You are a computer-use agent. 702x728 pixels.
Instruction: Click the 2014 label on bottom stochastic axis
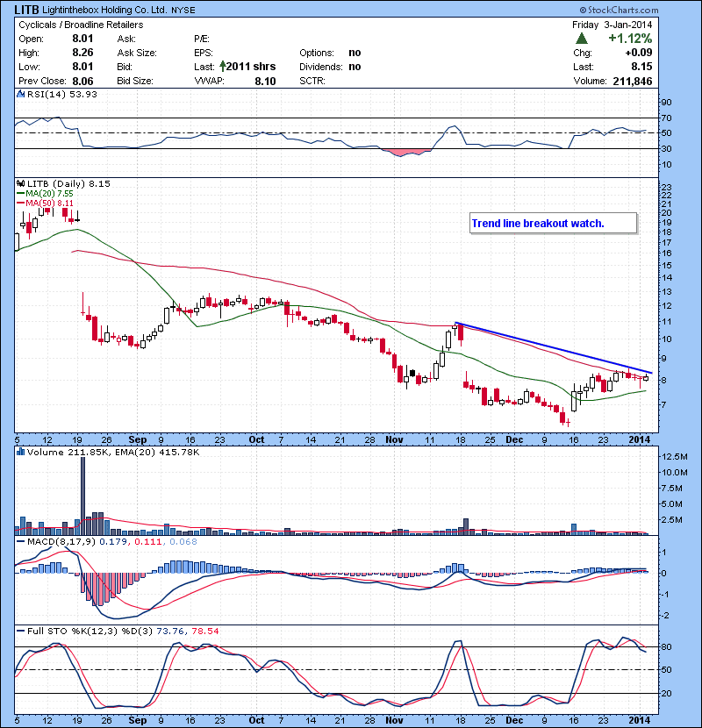click(640, 720)
